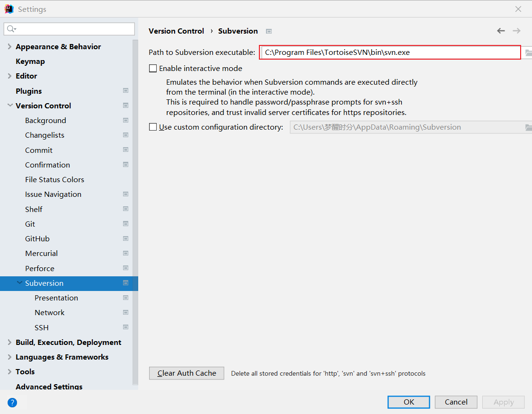The image size is (532, 414).
Task: Confirm settings with OK button
Action: click(409, 402)
